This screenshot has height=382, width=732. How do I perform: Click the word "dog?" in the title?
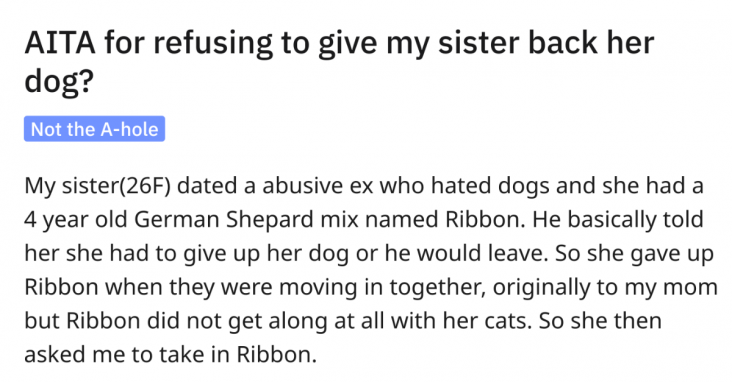[59, 80]
